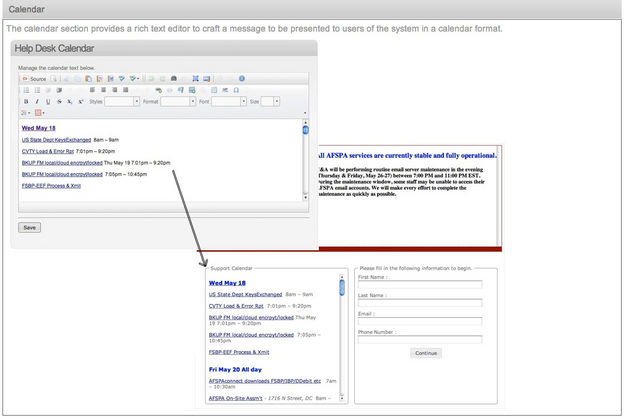
Task: Click the Continue button
Action: 425,353
